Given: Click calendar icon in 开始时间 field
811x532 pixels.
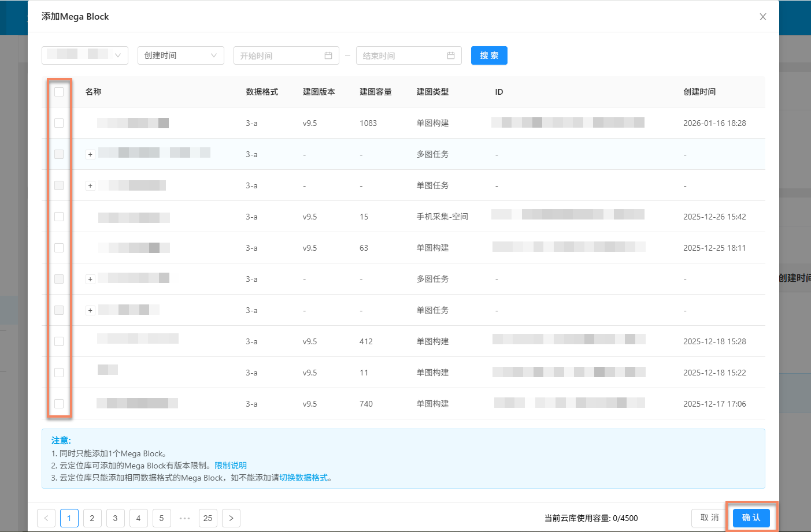Looking at the screenshot, I should [328, 55].
